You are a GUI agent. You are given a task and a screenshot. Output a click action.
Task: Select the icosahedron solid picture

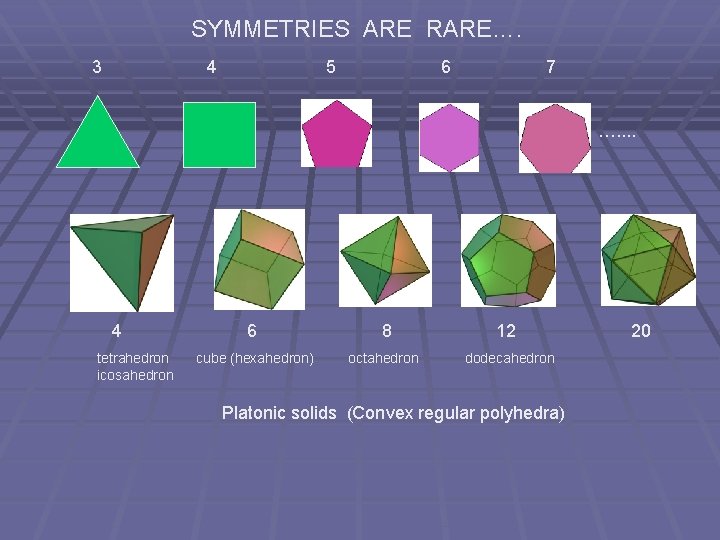648,260
